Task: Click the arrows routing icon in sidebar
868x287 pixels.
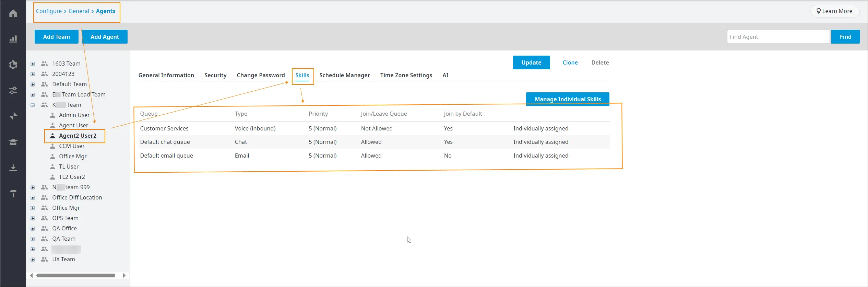Action: (13, 116)
